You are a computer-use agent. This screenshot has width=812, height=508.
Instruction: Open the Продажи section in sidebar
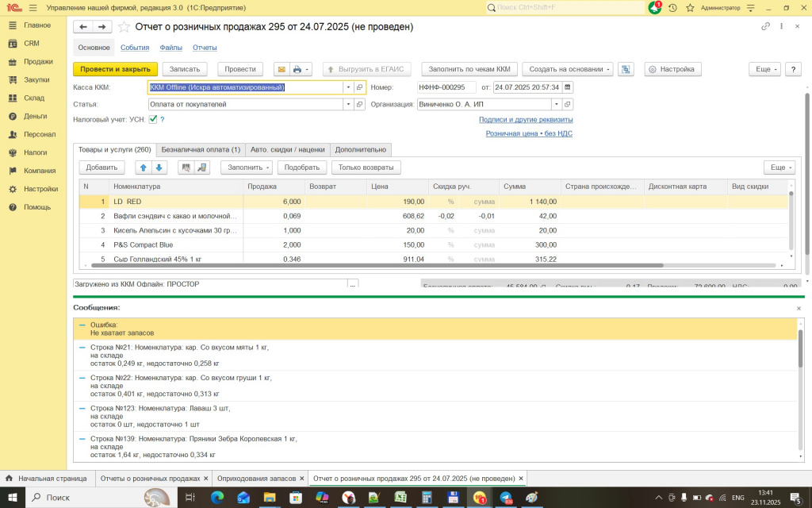point(38,62)
